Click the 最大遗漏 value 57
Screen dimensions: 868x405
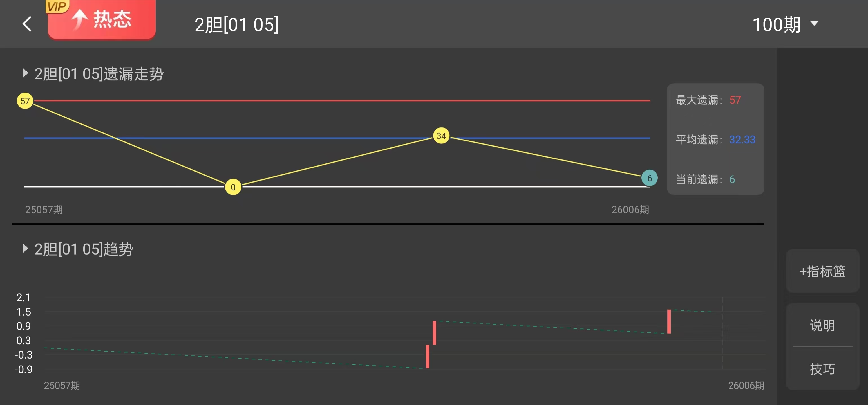pyautogui.click(x=735, y=100)
